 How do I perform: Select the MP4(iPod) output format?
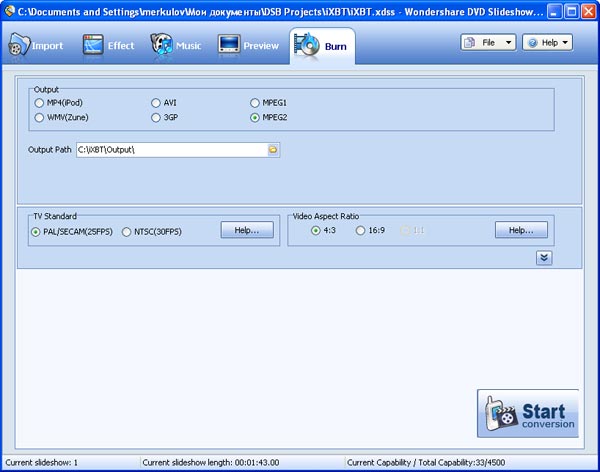pos(39,103)
